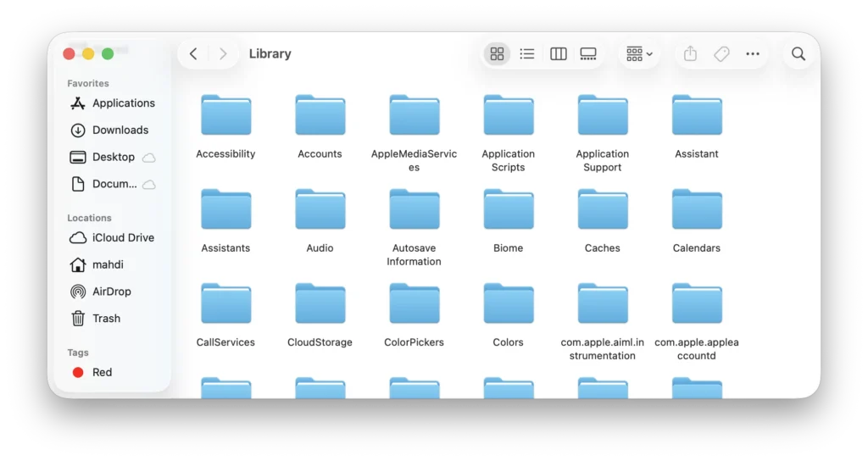The image size is (868, 461).
Task: Expand the Group By dropdown
Action: click(639, 54)
